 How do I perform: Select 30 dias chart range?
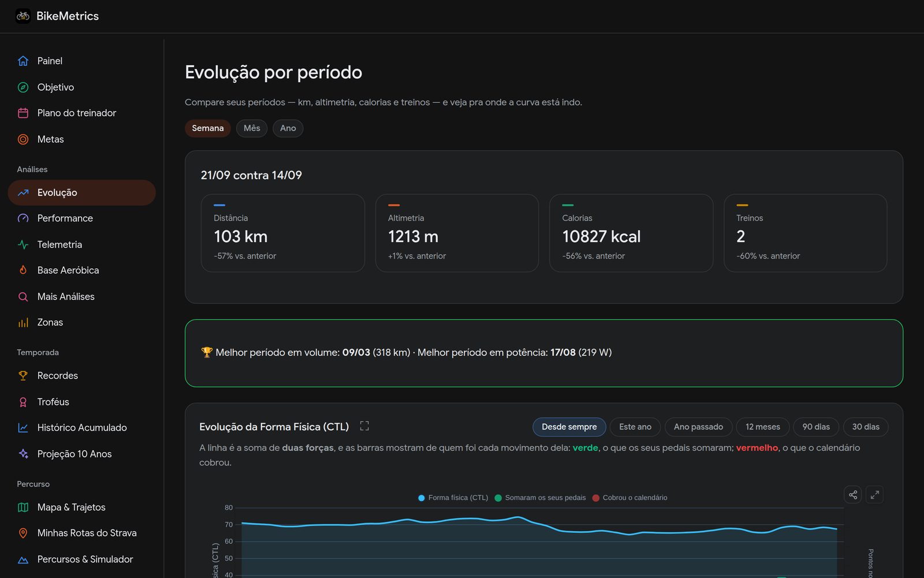tap(866, 427)
